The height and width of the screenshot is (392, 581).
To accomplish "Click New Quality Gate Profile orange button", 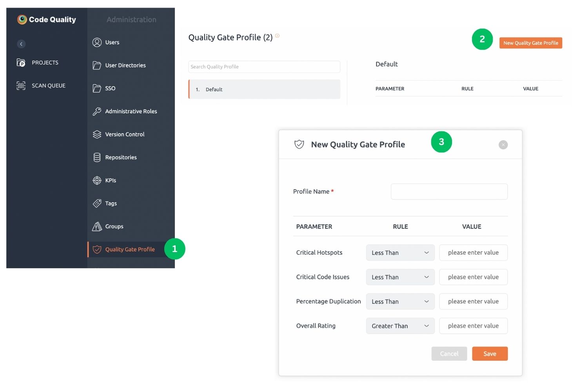I will pyautogui.click(x=530, y=43).
